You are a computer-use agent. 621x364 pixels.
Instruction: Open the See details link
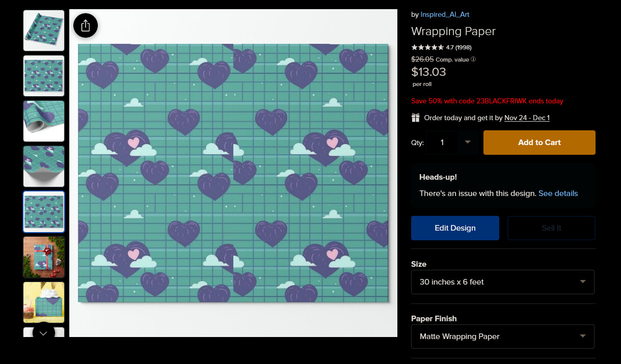click(x=558, y=193)
